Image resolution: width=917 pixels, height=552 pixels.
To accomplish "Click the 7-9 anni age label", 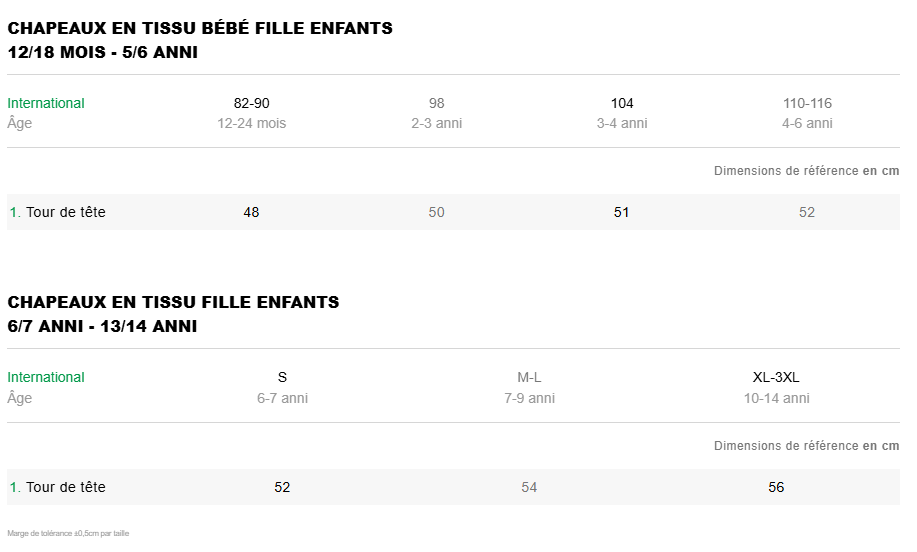I will [x=529, y=398].
